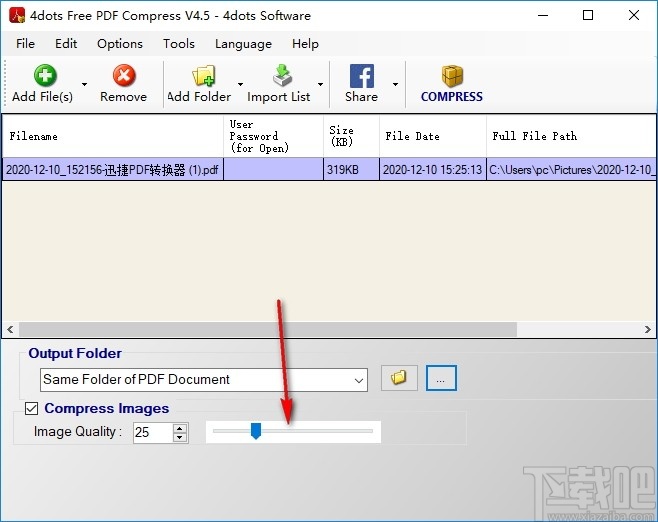Click the horizontal scrollbar right arrow
658x522 pixels.
pos(648,329)
